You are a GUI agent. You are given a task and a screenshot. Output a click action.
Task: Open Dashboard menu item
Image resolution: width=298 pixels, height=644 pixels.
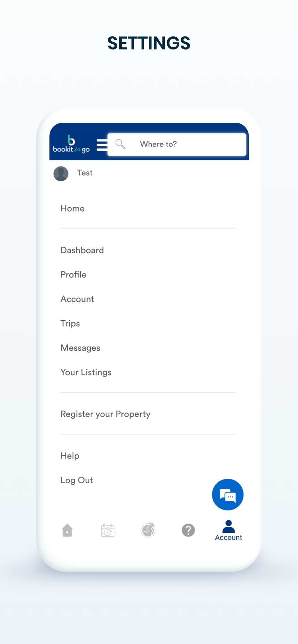coord(82,250)
